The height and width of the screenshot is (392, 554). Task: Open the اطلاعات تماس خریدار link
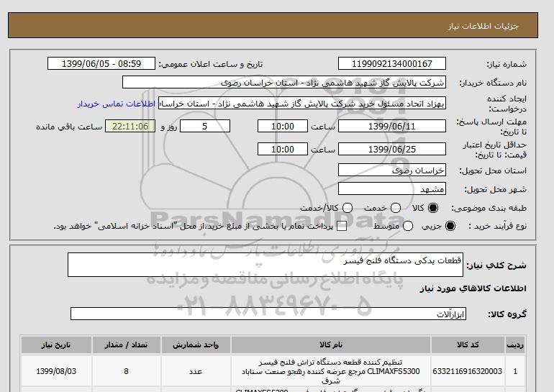pos(117,104)
